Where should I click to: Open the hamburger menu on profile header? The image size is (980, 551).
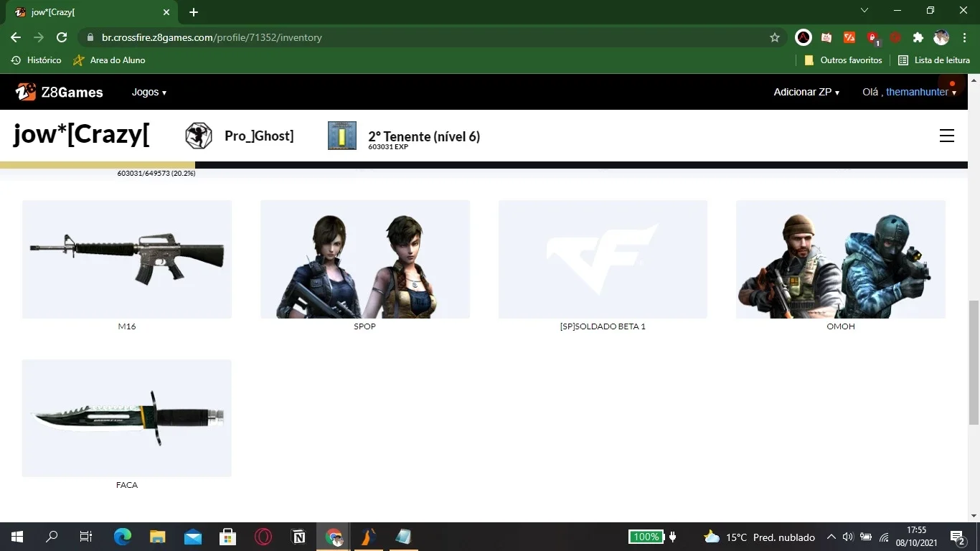point(947,136)
